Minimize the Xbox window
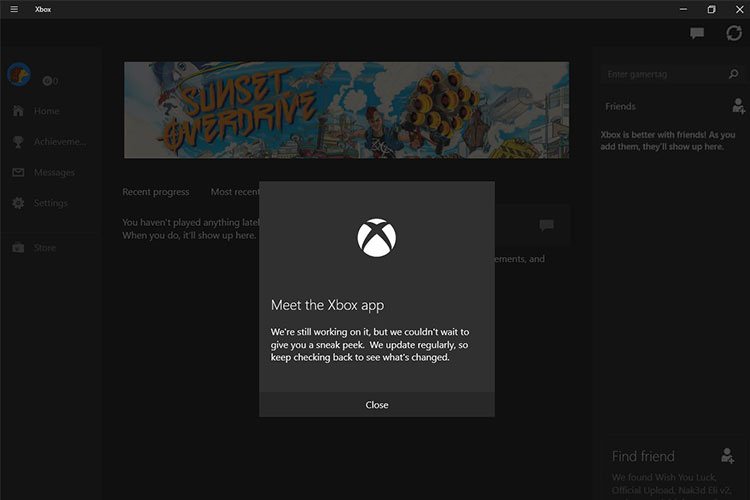This screenshot has width=750, height=500. click(683, 9)
